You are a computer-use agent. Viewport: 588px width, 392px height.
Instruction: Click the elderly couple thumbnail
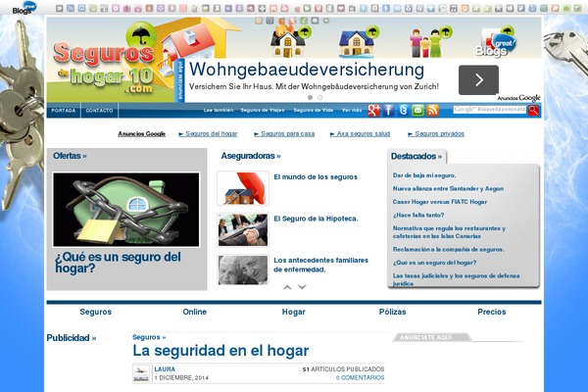[243, 269]
